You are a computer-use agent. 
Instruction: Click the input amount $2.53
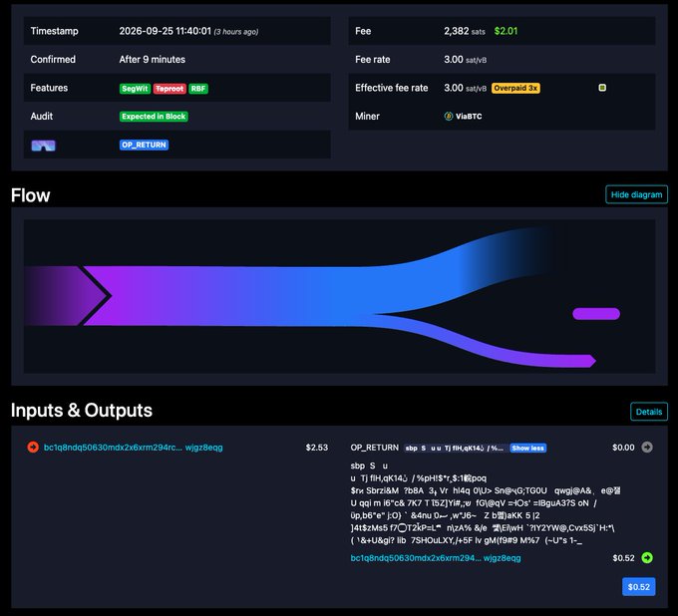coord(316,448)
